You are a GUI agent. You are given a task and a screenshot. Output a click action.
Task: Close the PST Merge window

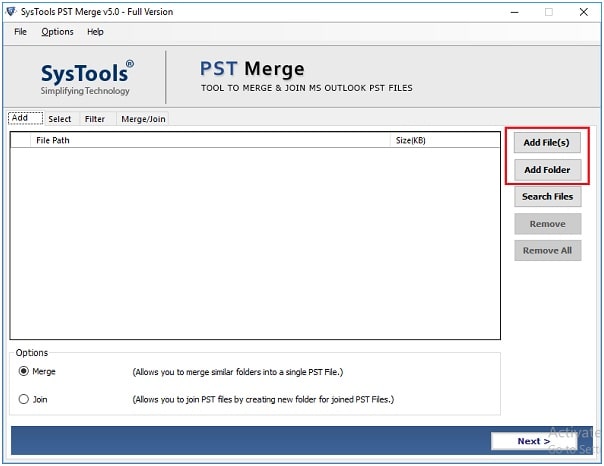[x=584, y=12]
